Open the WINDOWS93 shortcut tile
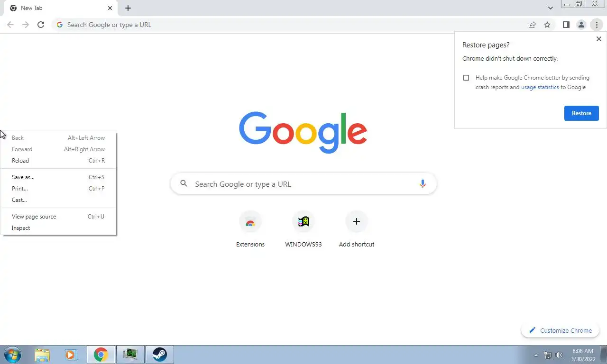Screen dimensions: 607x364 coord(303,230)
